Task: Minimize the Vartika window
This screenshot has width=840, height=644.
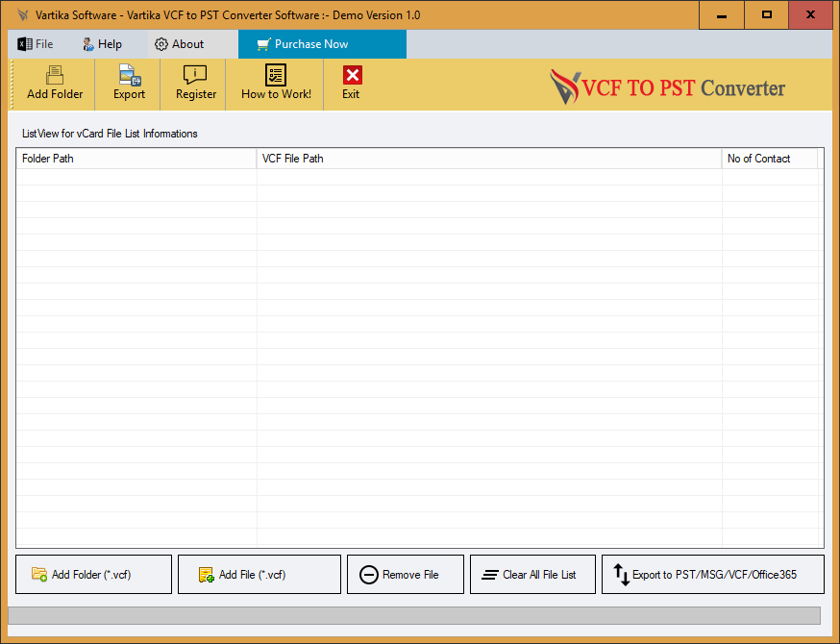Action: coord(722,15)
